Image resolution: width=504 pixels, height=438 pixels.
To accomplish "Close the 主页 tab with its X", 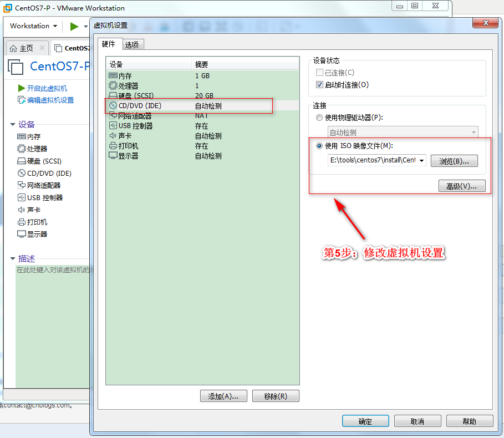I will pyautogui.click(x=42, y=48).
